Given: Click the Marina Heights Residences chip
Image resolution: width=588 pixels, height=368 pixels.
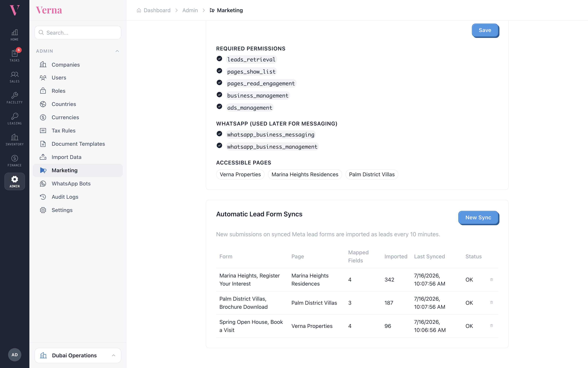Looking at the screenshot, I should click(x=305, y=174).
